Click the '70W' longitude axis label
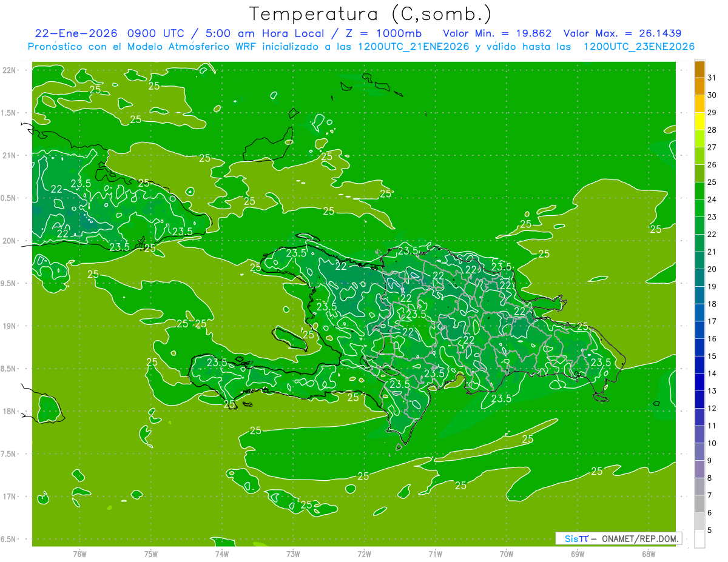Image resolution: width=728 pixels, height=562 pixels. click(507, 554)
